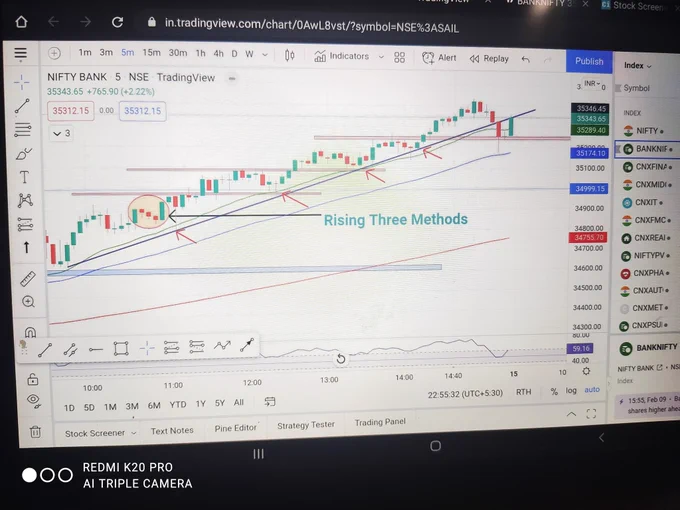
Task: Select the 4h timeframe
Action: [x=219, y=54]
